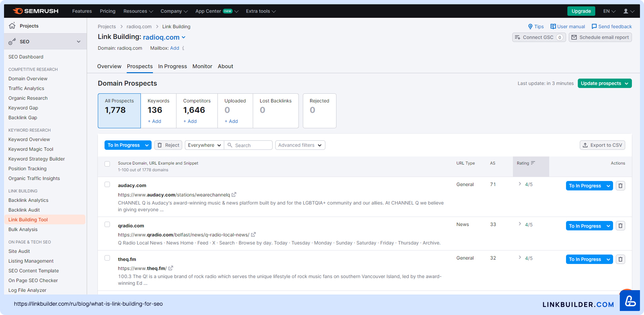
Task: Expand qradio.com rating details chevron
Action: coord(520,224)
